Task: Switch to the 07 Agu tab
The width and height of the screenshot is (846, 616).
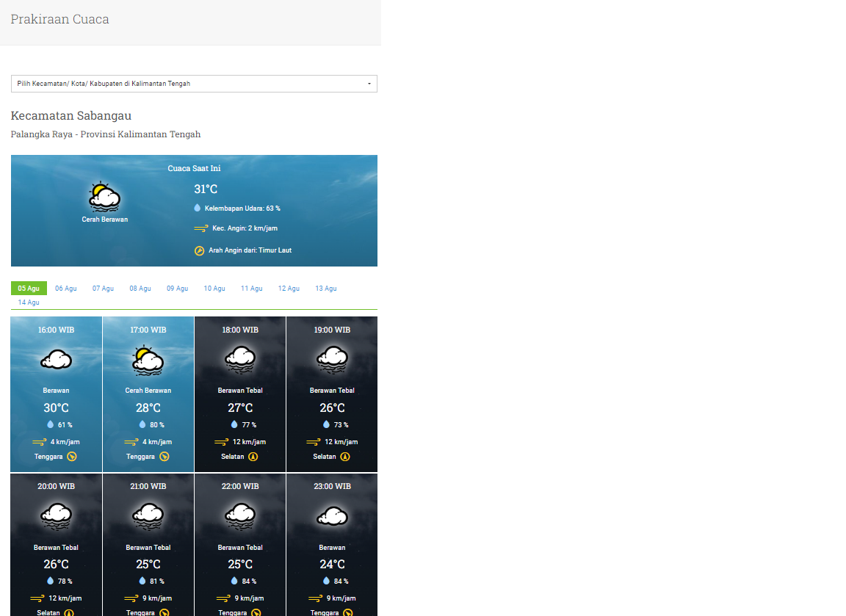Action: (x=103, y=288)
